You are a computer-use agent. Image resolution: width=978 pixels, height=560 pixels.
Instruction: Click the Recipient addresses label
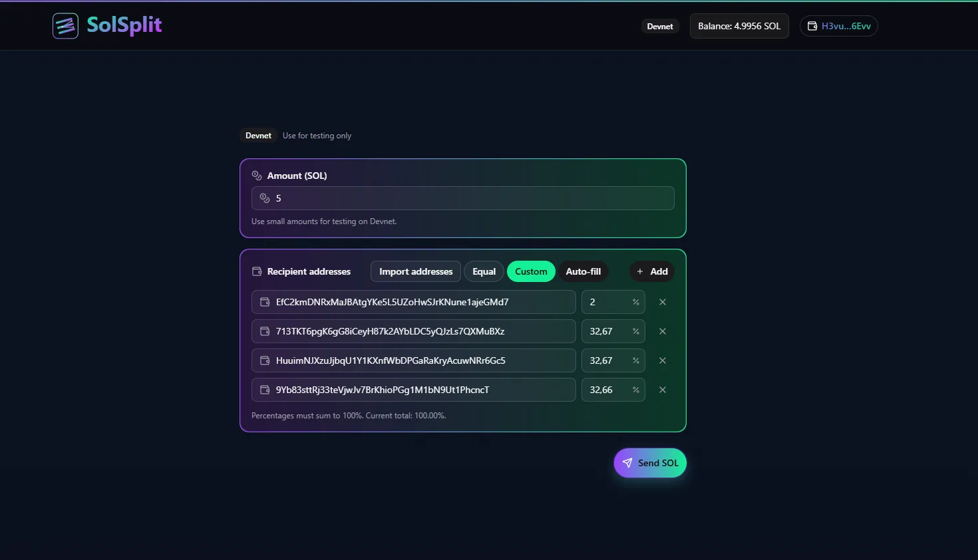point(309,271)
